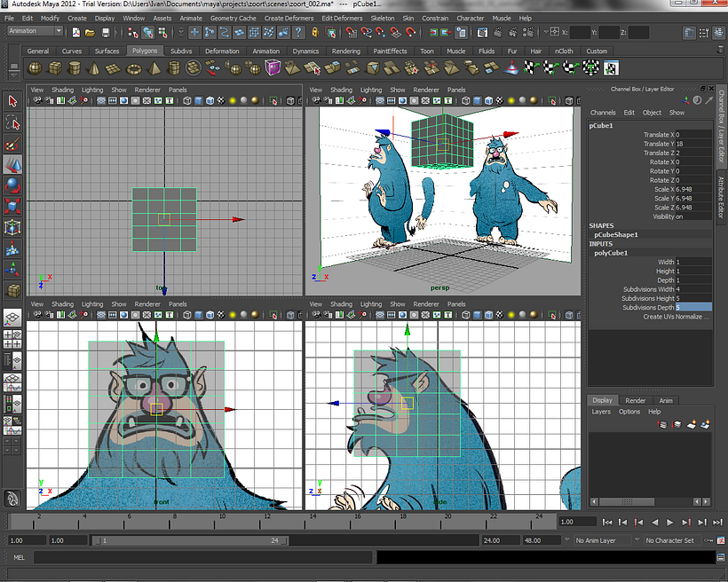The height and width of the screenshot is (582, 728).
Task: Go to start of playback range
Action: (607, 523)
